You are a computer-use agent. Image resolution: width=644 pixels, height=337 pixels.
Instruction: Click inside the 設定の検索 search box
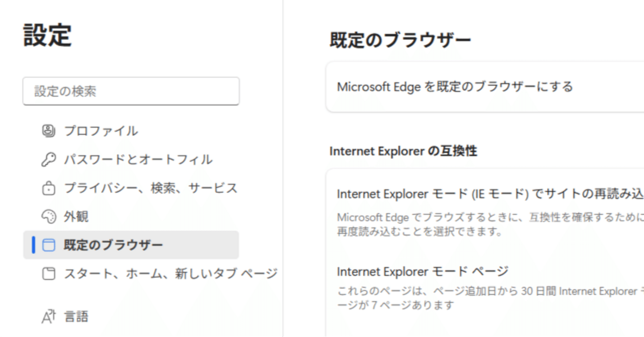pyautogui.click(x=131, y=92)
